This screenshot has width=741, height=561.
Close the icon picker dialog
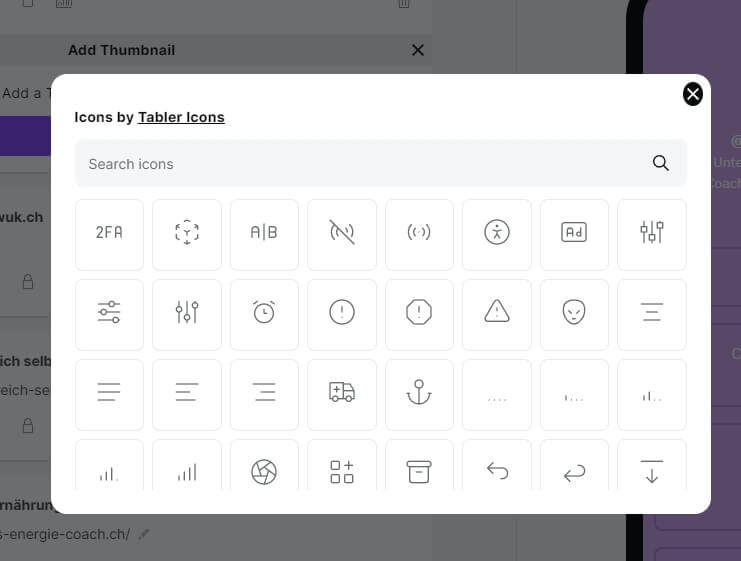tap(692, 95)
